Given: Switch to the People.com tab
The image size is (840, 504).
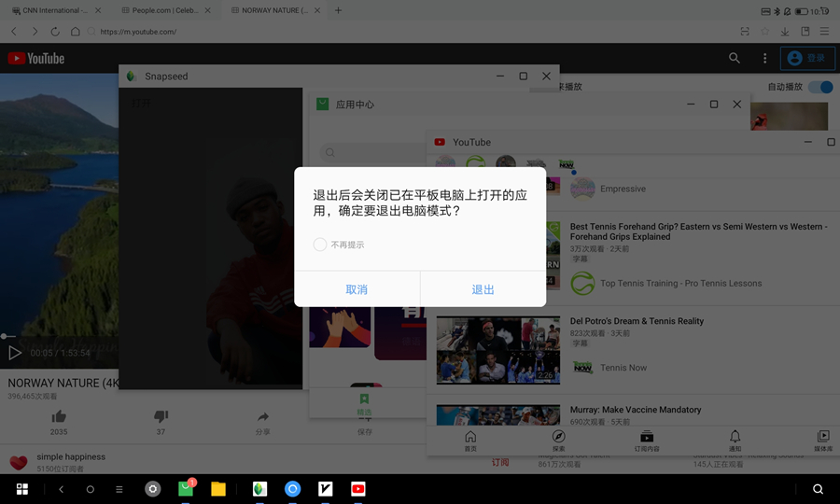Looking at the screenshot, I should tap(165, 10).
